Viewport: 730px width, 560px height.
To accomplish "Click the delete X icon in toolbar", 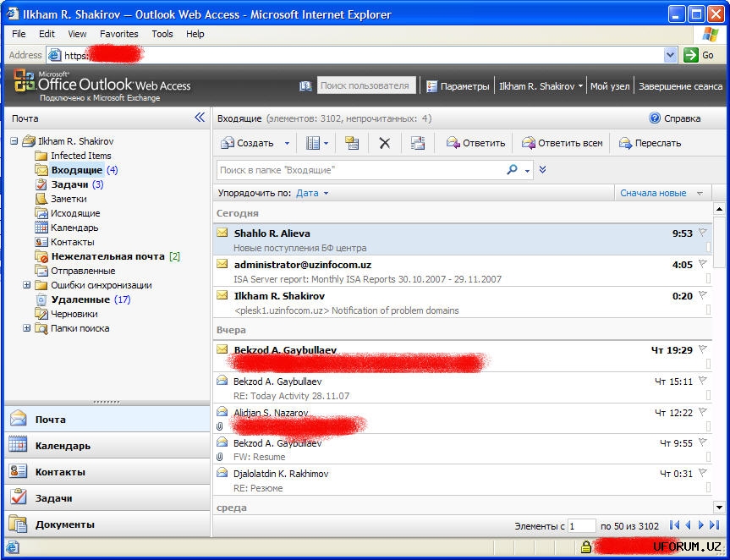I will point(385,143).
